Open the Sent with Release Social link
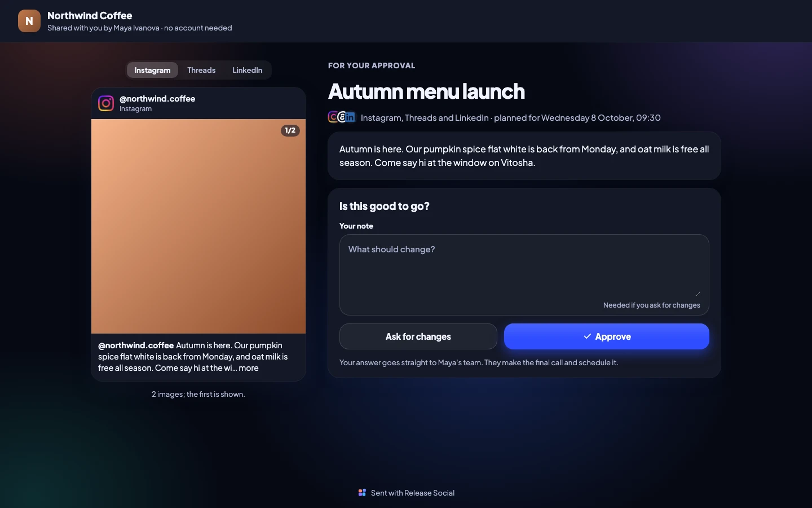 tap(406, 493)
